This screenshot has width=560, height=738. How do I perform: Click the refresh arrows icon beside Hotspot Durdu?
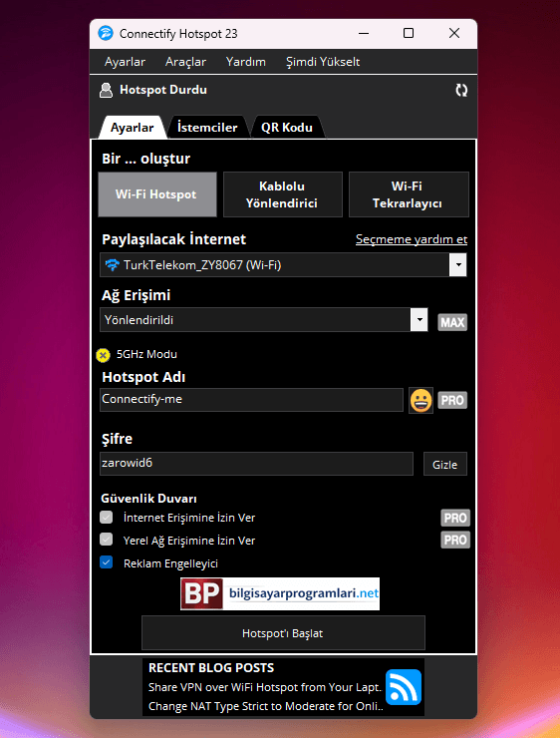[461, 91]
